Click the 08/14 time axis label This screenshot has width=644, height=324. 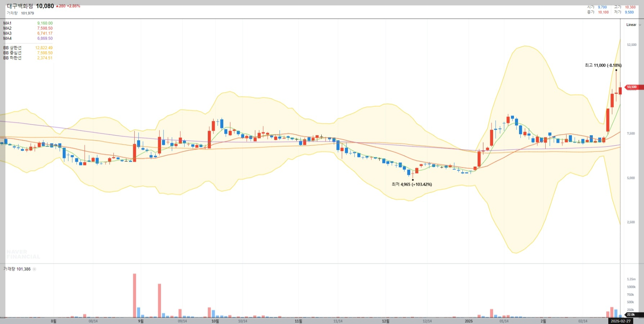(x=93, y=321)
